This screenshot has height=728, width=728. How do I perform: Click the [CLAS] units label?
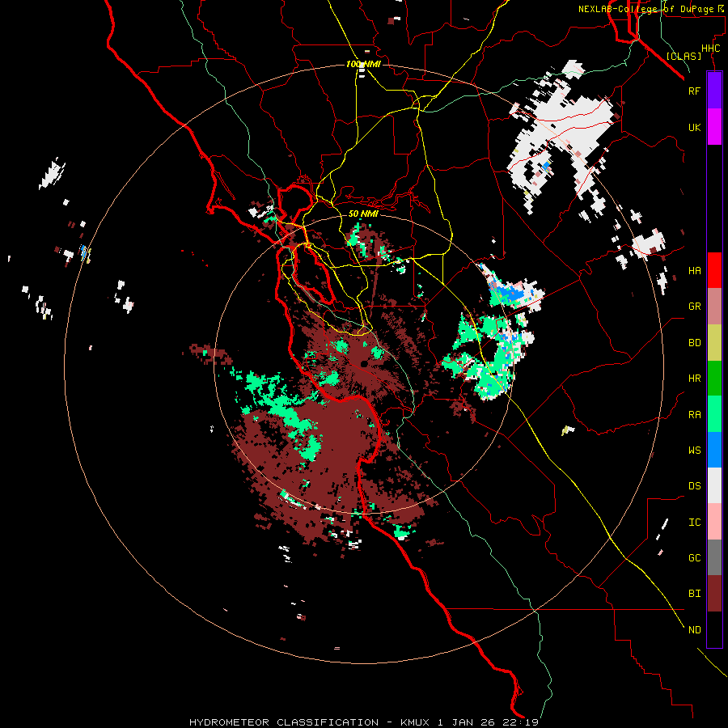tap(684, 56)
